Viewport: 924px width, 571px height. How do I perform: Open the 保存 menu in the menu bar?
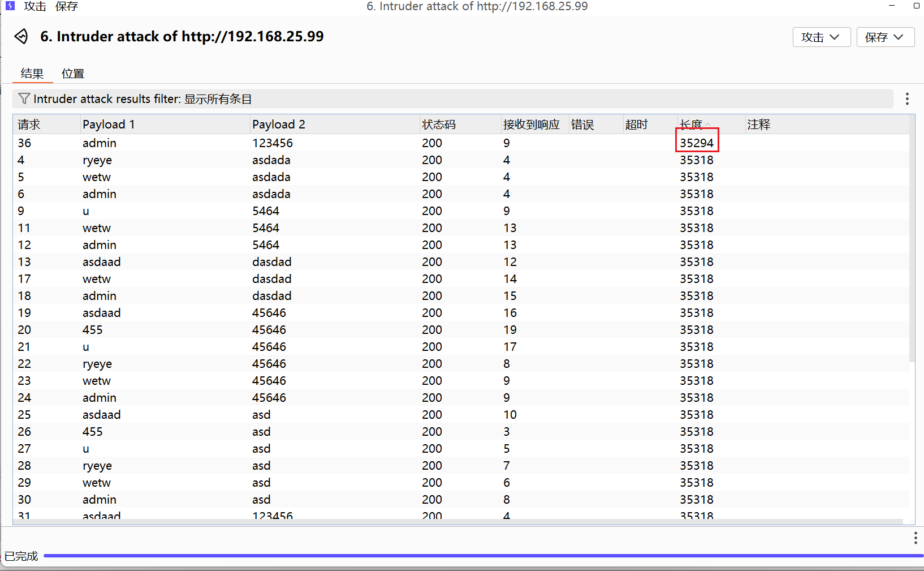[x=67, y=6]
